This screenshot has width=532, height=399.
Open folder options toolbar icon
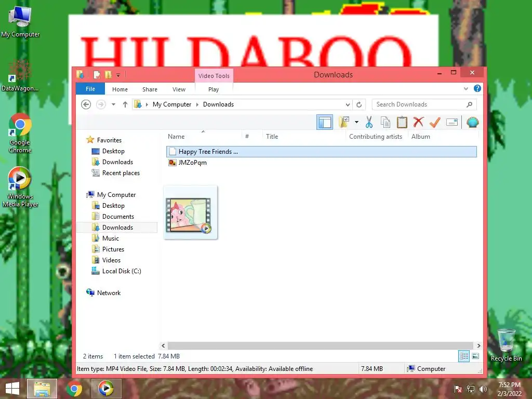344,122
